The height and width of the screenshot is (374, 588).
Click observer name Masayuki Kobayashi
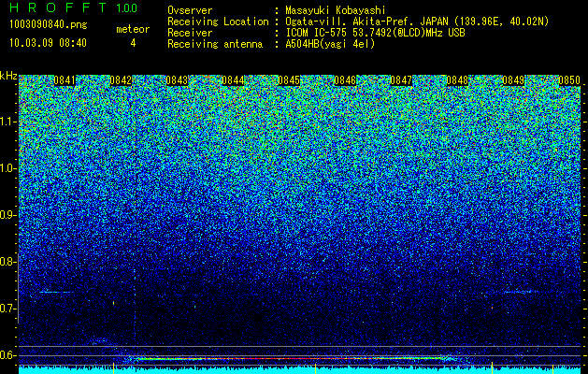pyautogui.click(x=336, y=10)
